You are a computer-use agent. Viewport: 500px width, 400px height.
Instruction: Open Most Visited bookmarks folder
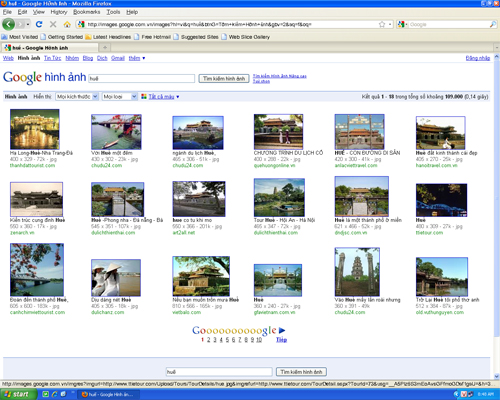[20, 37]
